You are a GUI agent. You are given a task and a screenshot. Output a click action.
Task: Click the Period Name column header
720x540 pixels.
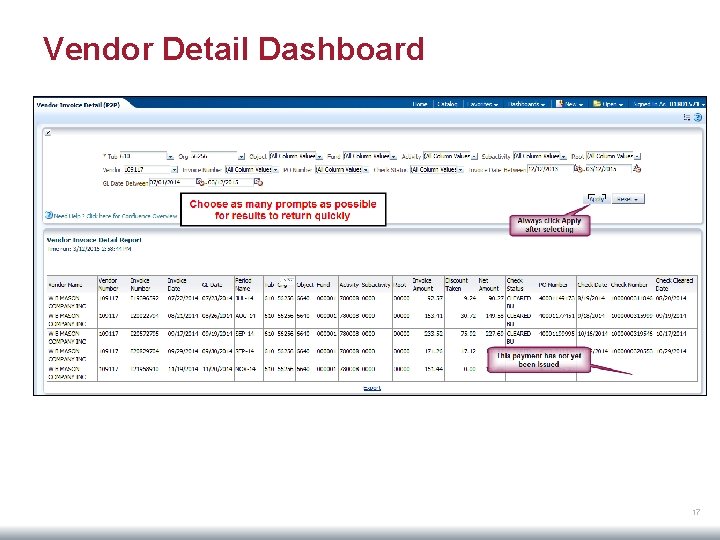click(243, 284)
